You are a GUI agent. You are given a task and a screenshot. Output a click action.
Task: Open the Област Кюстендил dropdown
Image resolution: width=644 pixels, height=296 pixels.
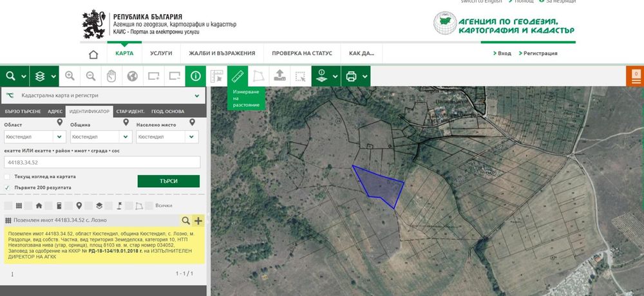[35, 136]
